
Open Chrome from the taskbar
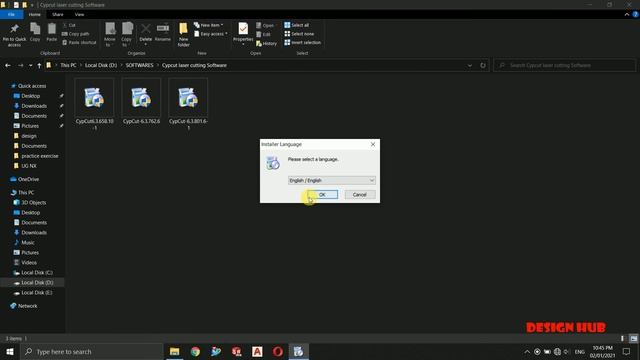click(x=196, y=351)
